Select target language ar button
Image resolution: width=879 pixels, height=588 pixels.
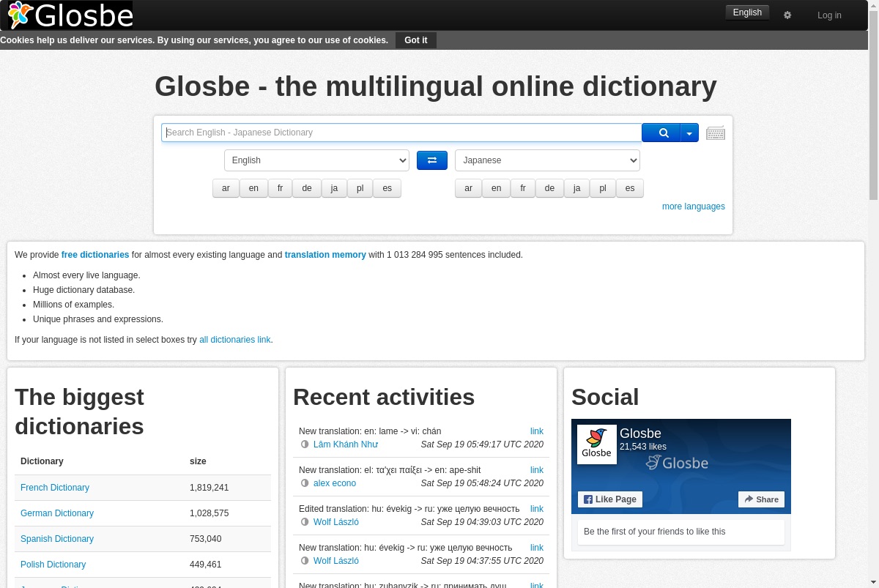[x=468, y=188]
